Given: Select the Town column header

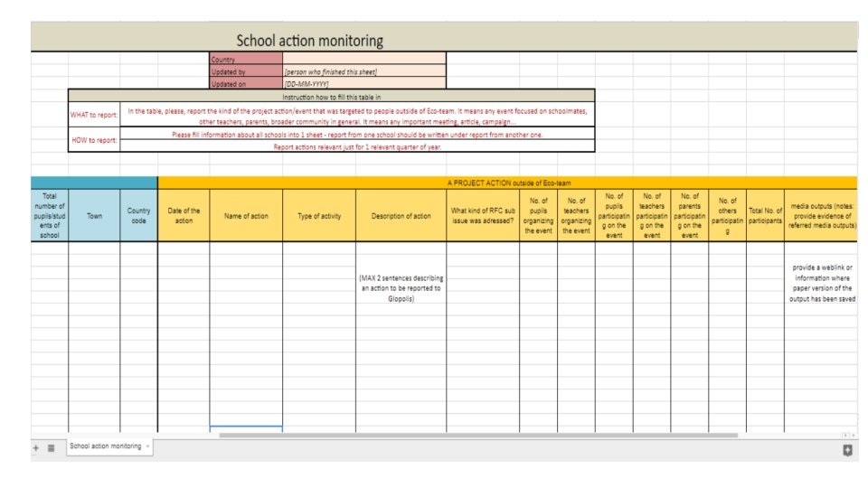Looking at the screenshot, I should pyautogui.click(x=94, y=215).
